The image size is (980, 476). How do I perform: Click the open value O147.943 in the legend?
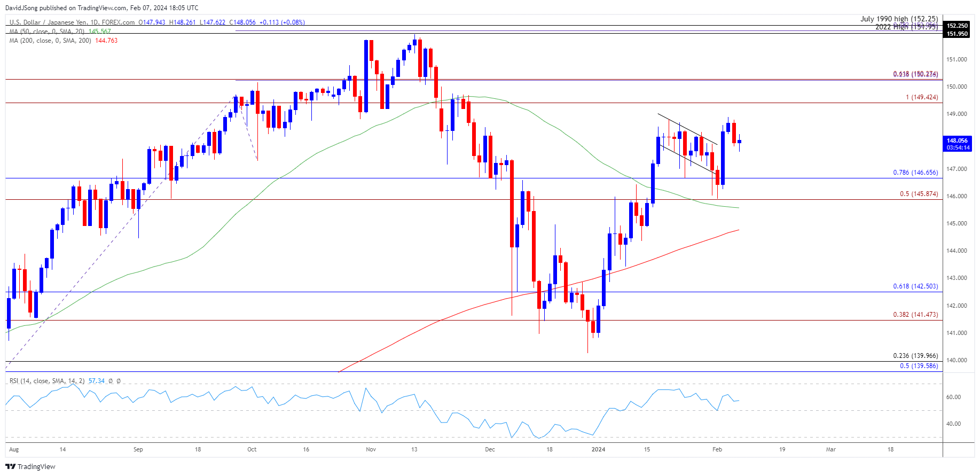(x=152, y=22)
